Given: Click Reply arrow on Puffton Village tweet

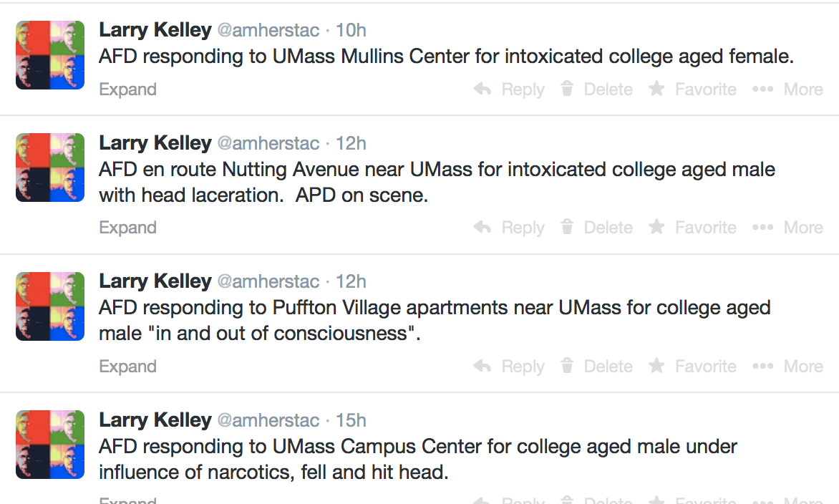Looking at the screenshot, I should (x=482, y=367).
